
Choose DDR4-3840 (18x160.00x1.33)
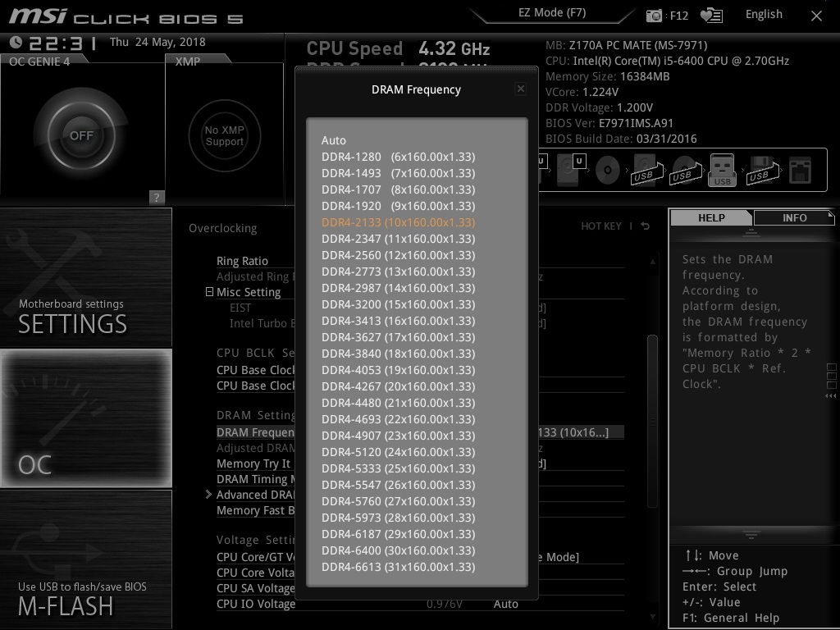point(398,354)
